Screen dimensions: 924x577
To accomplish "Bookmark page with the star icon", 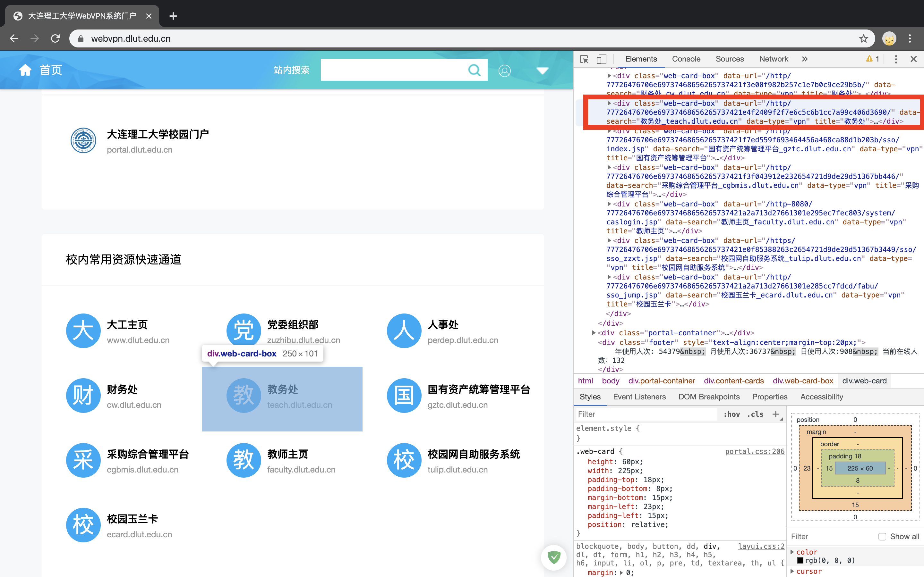I will (863, 38).
